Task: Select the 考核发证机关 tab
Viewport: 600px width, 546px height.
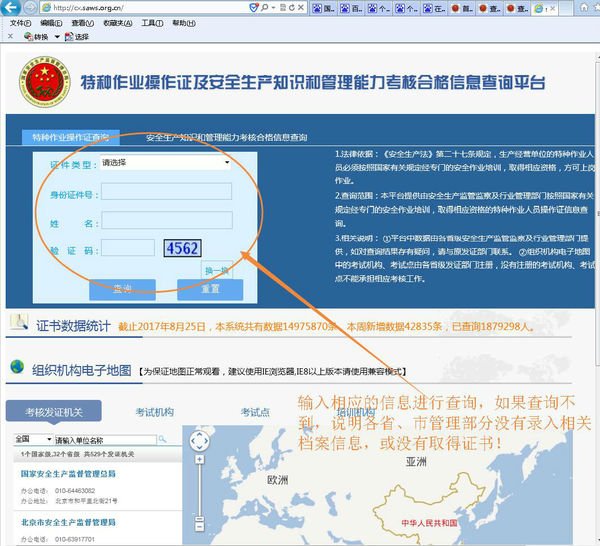Action: (x=54, y=412)
